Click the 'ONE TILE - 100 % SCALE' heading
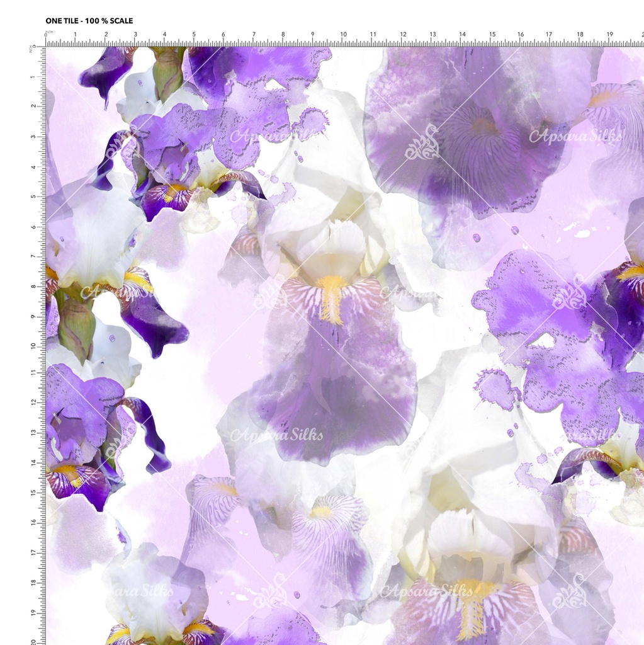This screenshot has height=645, width=644. coord(89,21)
